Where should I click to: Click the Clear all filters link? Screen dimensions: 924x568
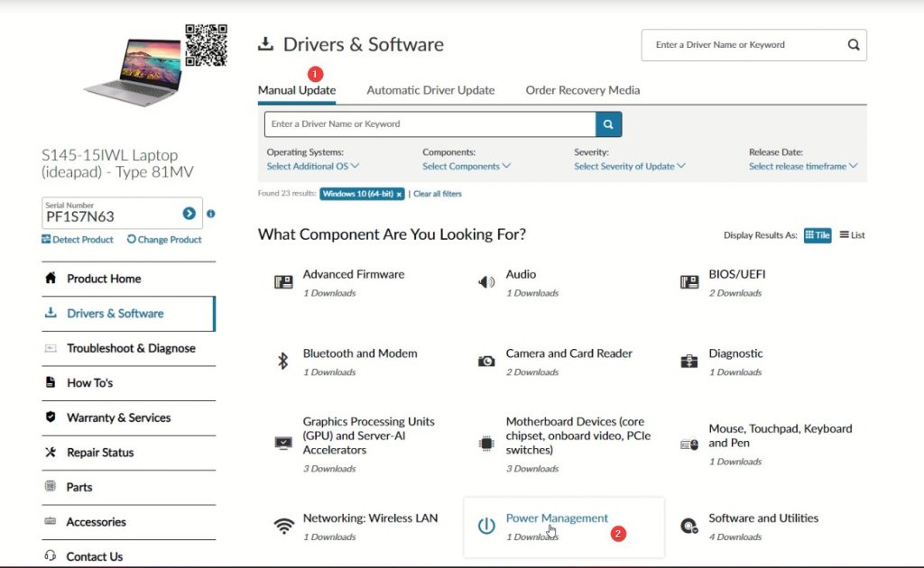click(437, 194)
